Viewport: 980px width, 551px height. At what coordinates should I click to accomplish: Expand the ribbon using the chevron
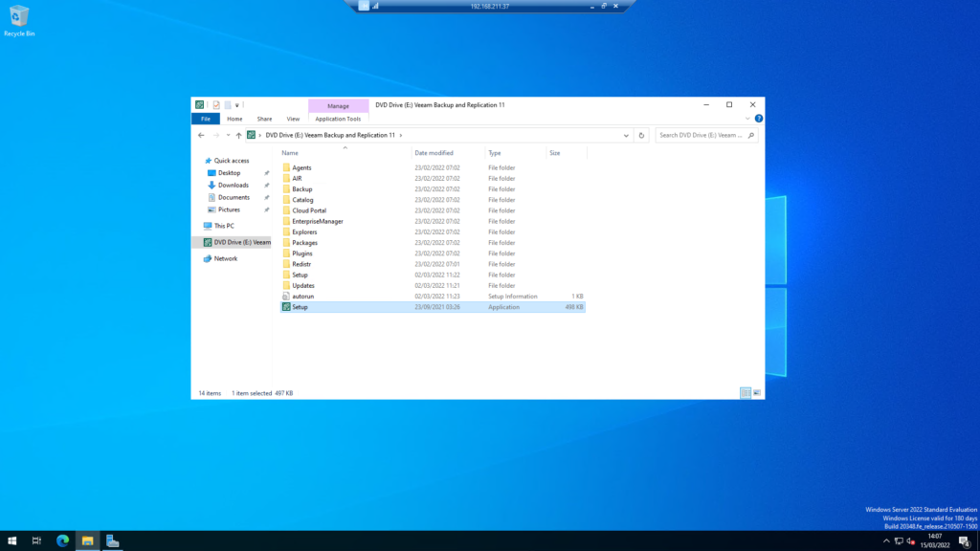pyautogui.click(x=747, y=118)
